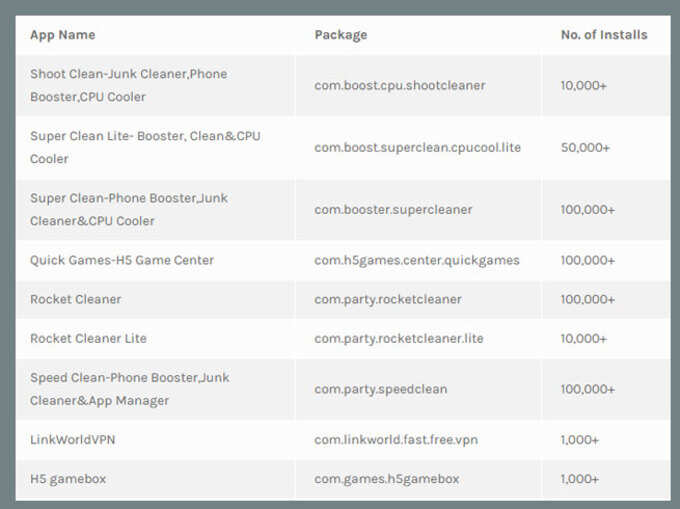The width and height of the screenshot is (680, 509).
Task: Select the H5 gamebox app name
Action: (x=68, y=479)
